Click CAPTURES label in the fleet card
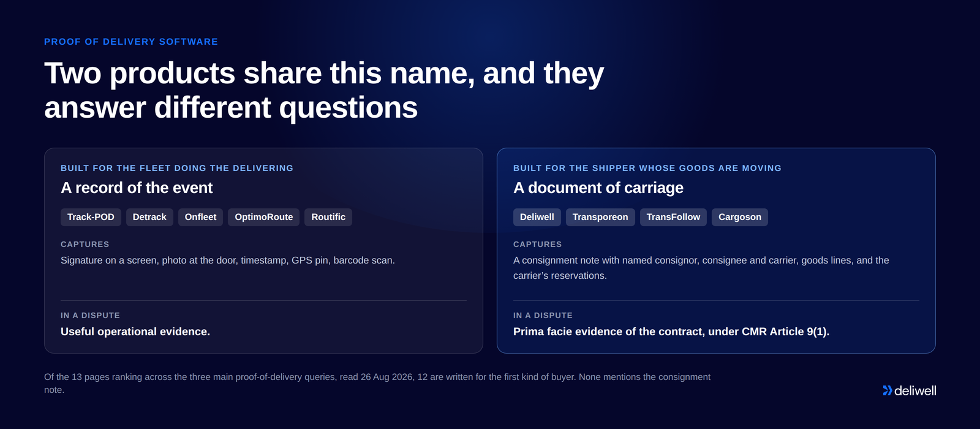The height and width of the screenshot is (429, 980). [85, 244]
